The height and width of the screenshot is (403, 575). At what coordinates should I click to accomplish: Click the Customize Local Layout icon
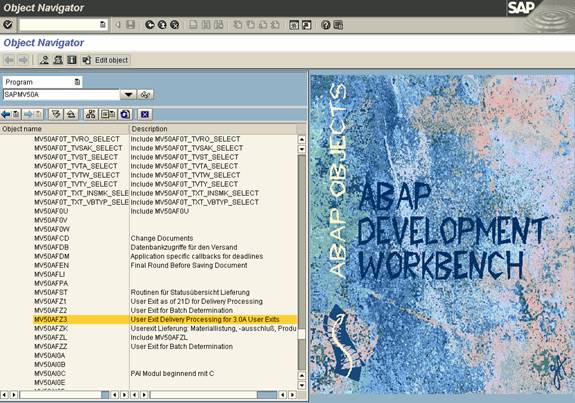click(338, 25)
